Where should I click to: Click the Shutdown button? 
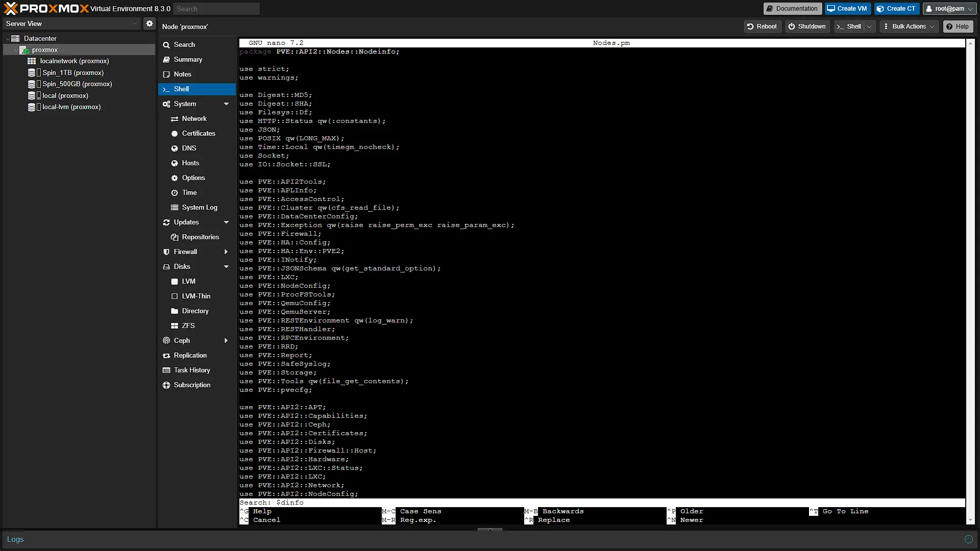point(807,27)
